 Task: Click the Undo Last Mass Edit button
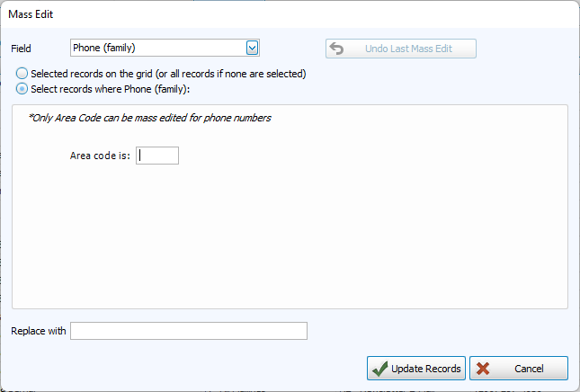click(401, 49)
